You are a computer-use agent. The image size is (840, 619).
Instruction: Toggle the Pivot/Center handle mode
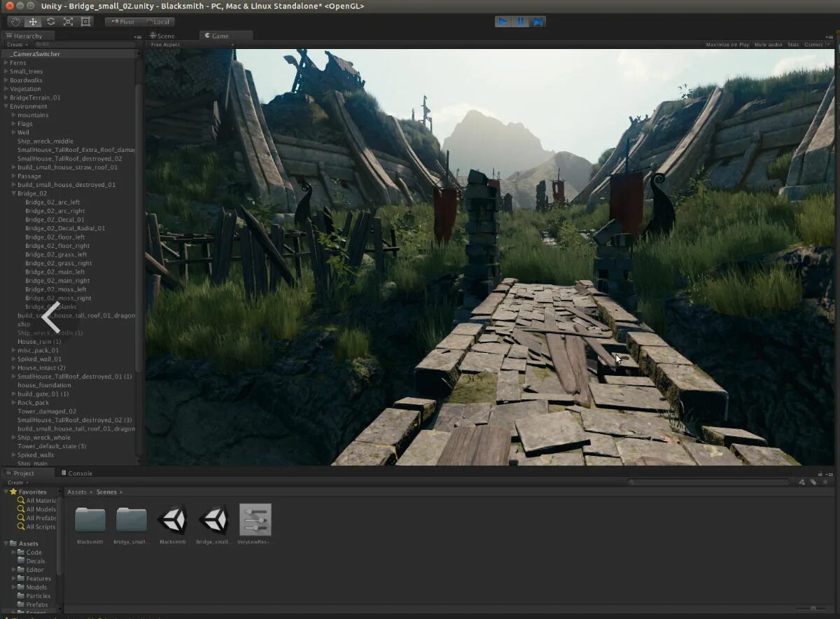(122, 22)
